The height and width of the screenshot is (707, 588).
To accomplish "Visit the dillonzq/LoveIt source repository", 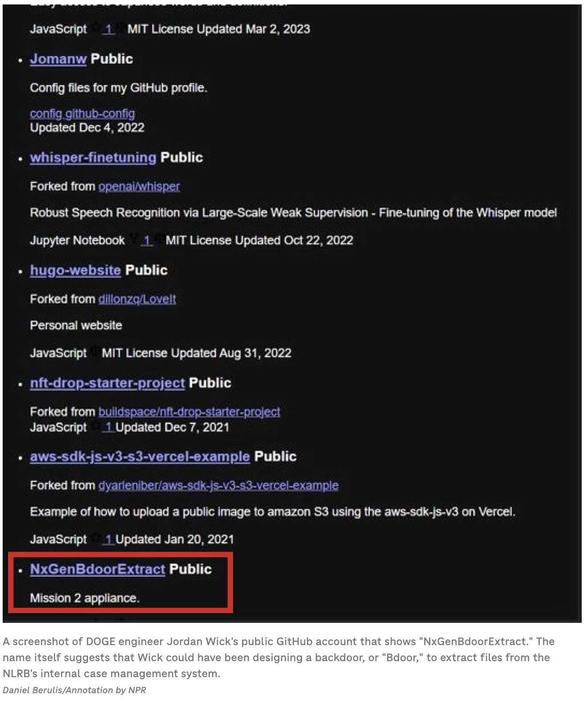I will click(137, 299).
